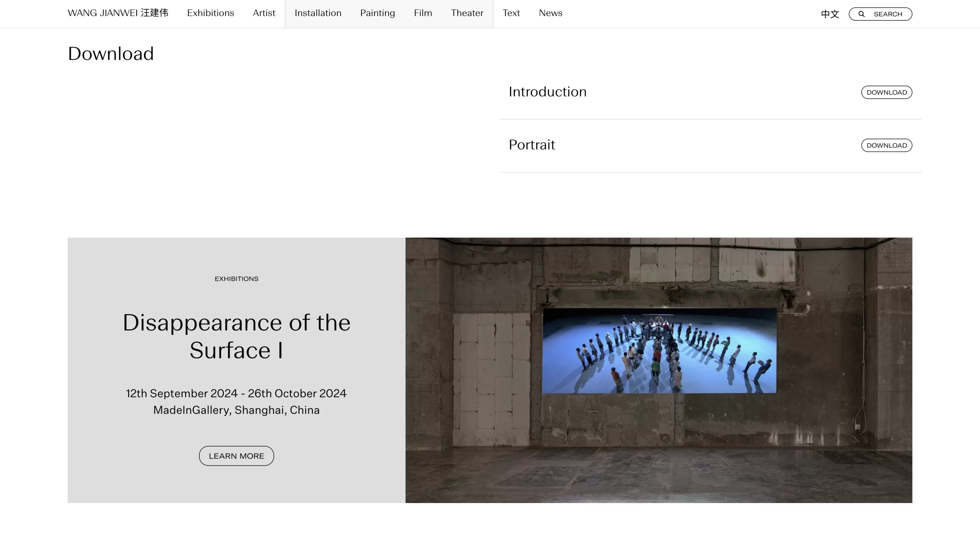Open the WANG JIANWEI 汪建伟 home link
The image size is (980, 539).
click(x=118, y=13)
